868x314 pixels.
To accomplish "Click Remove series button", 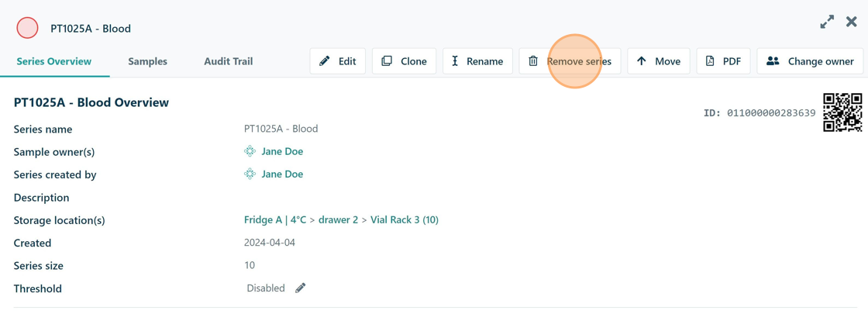I will click(570, 61).
